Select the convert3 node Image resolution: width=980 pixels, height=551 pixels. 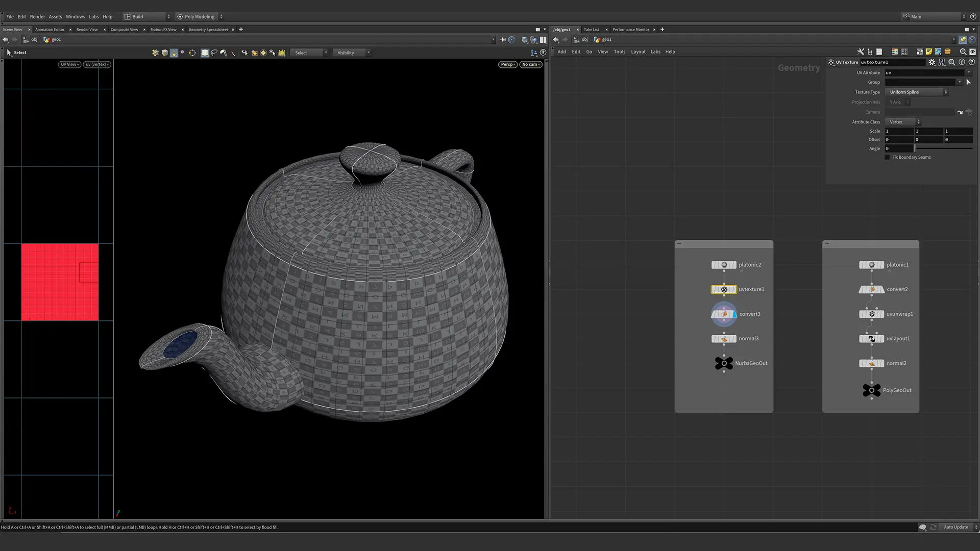pyautogui.click(x=724, y=314)
